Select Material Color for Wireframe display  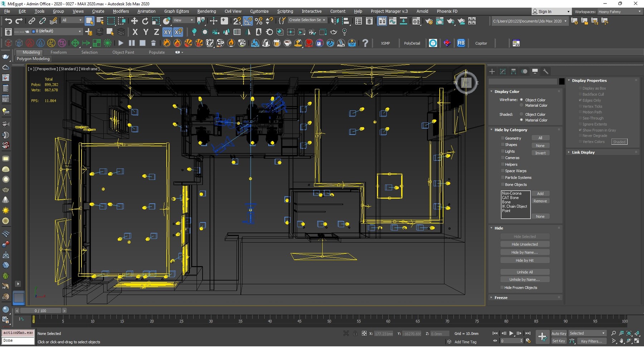click(x=521, y=106)
